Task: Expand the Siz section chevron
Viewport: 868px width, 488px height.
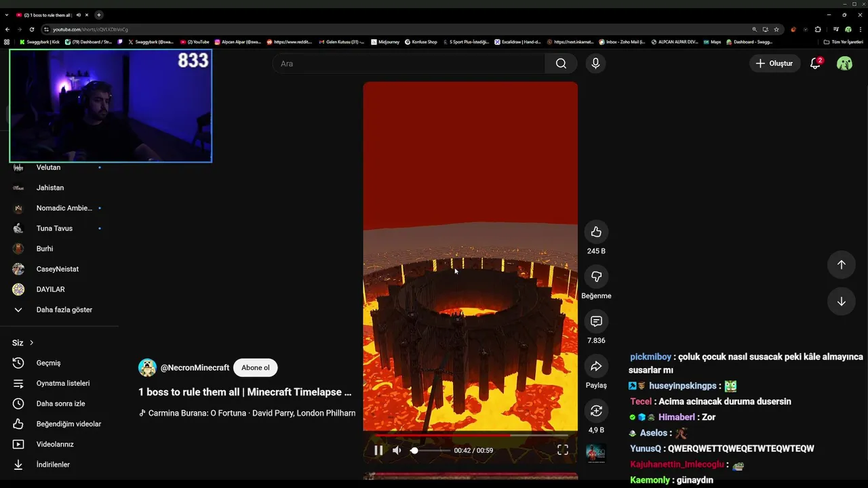Action: (x=31, y=343)
